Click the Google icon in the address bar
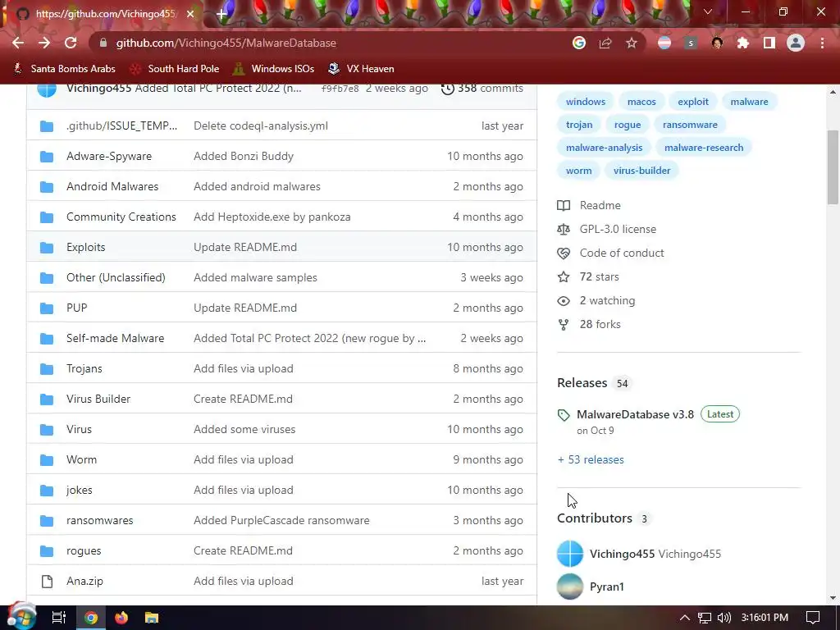 (x=579, y=43)
